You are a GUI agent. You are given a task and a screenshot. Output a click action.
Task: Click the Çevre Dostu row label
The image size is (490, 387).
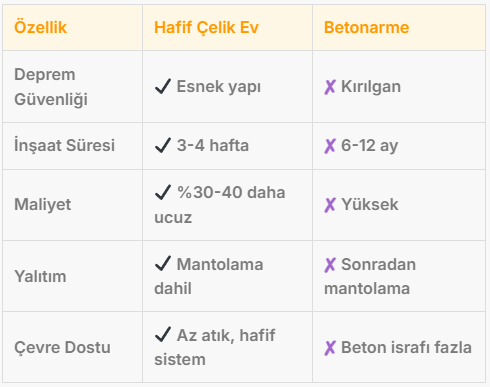point(62,347)
